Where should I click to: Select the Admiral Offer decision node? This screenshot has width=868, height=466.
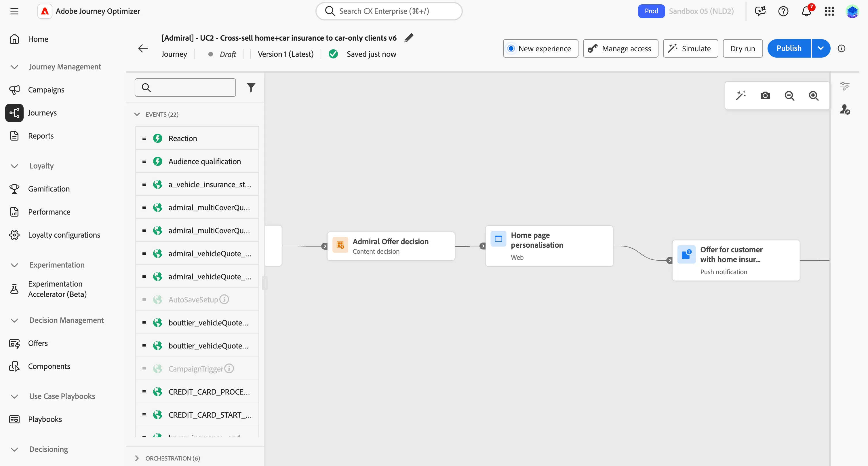[391, 246]
